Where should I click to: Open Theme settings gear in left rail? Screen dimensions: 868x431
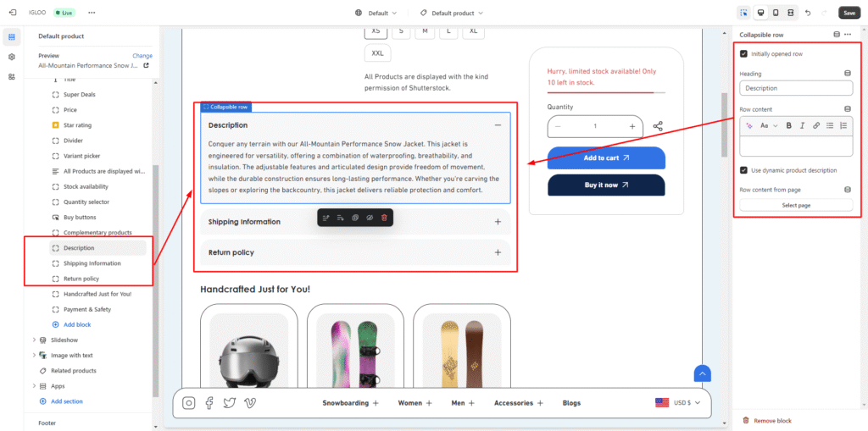tap(12, 57)
